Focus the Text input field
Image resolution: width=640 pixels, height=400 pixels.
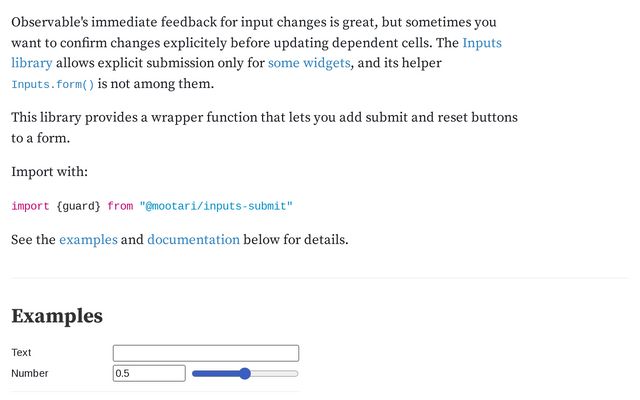pyautogui.click(x=206, y=353)
